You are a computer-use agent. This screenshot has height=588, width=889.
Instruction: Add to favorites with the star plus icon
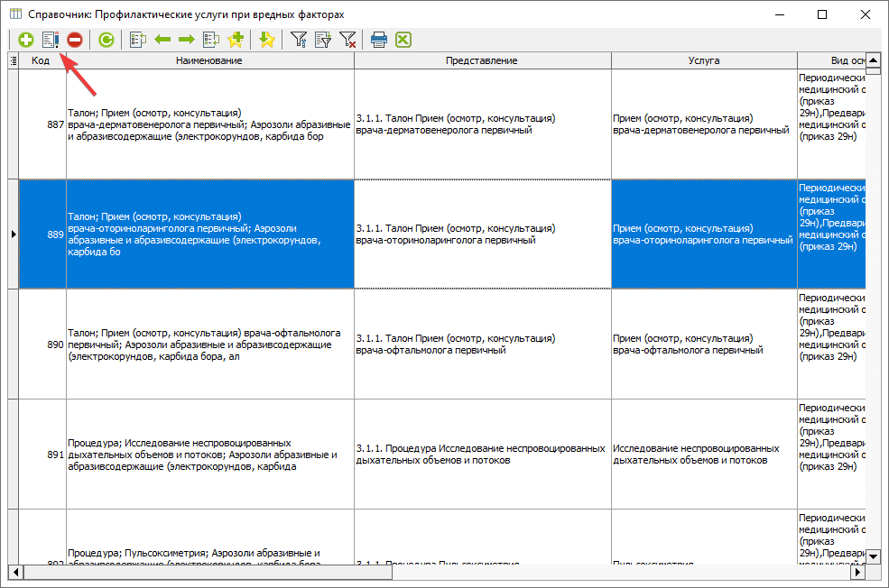236,40
